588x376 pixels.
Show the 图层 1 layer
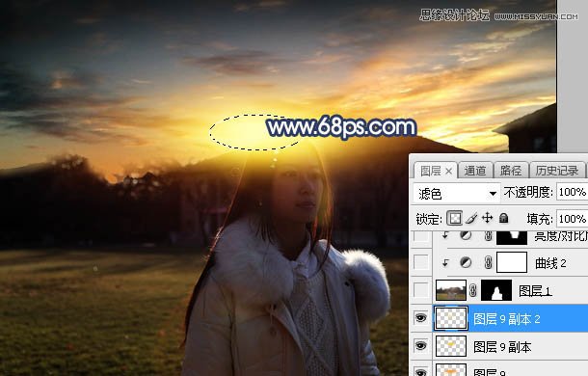point(420,290)
